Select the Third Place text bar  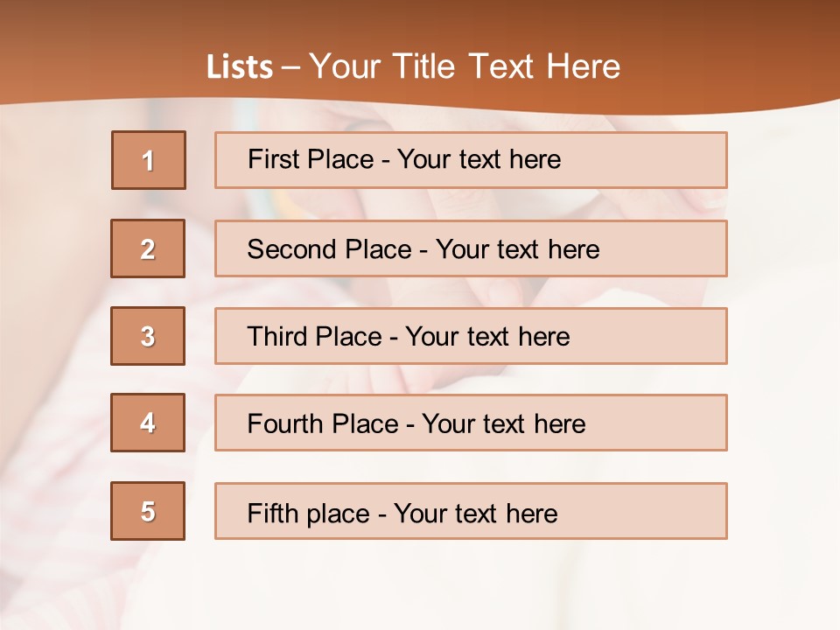pyautogui.click(x=471, y=336)
